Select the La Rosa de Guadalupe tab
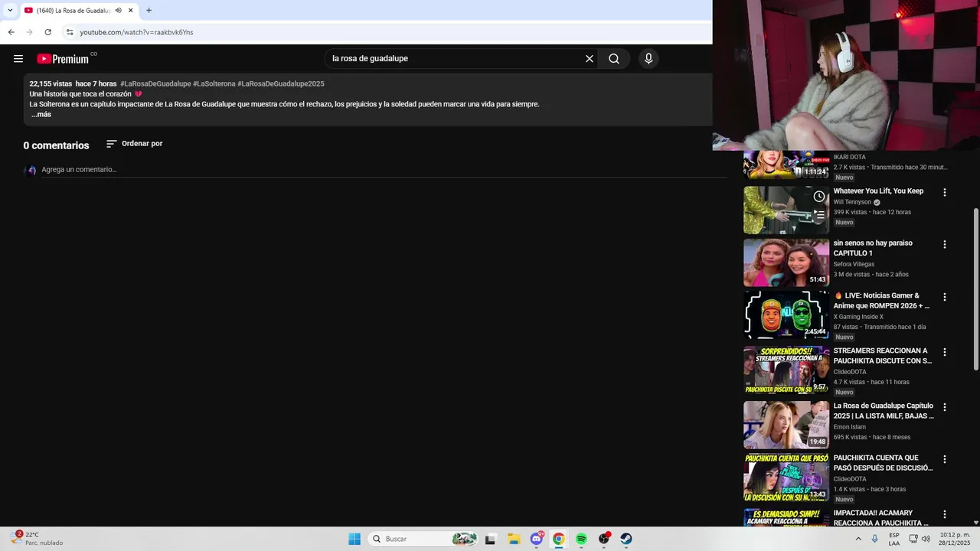Screen dimensions: 980x551 click(79, 11)
